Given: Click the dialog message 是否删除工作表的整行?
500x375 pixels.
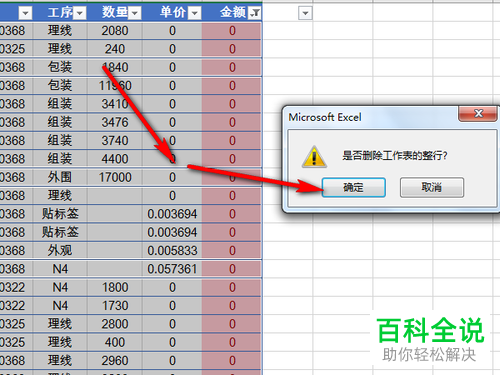Looking at the screenshot, I should (x=395, y=155).
